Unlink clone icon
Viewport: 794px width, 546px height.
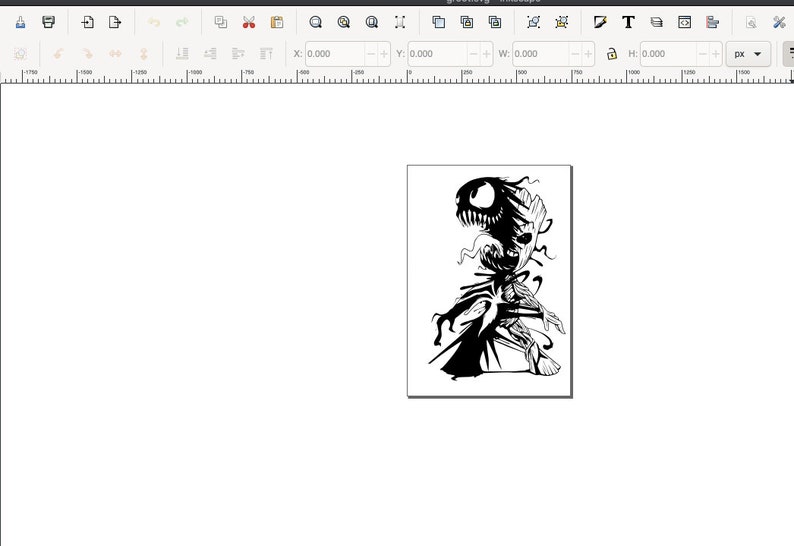[x=495, y=22]
